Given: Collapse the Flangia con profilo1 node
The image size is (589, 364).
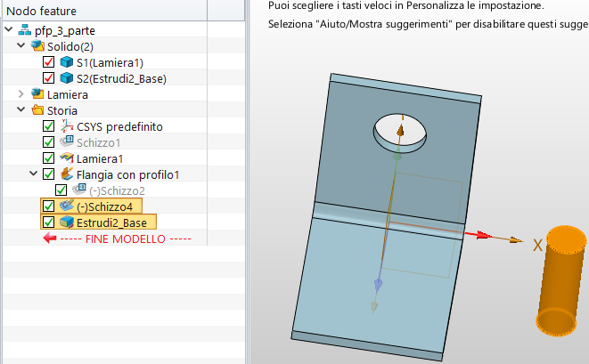Looking at the screenshot, I should click(34, 174).
